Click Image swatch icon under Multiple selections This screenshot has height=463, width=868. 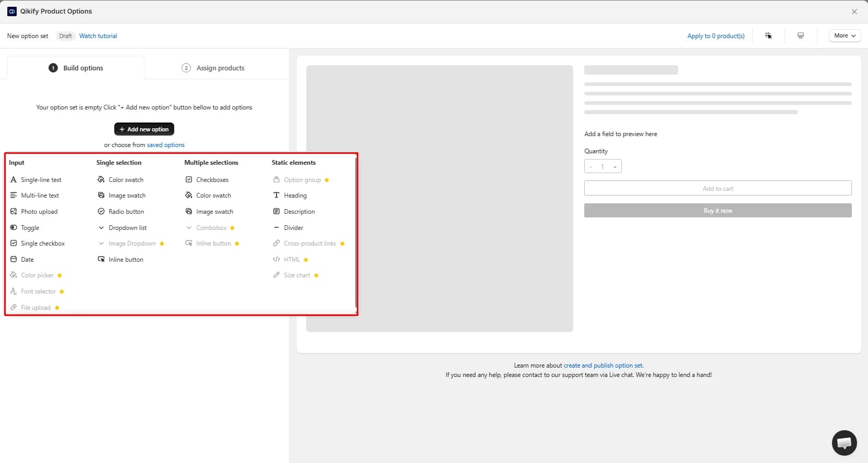point(189,212)
